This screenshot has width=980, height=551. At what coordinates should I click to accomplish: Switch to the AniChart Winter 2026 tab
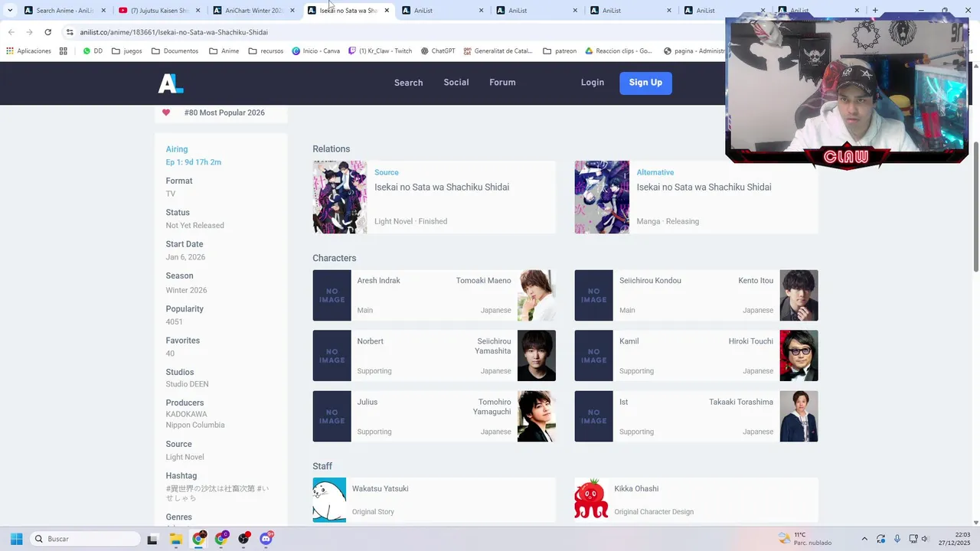254,11
